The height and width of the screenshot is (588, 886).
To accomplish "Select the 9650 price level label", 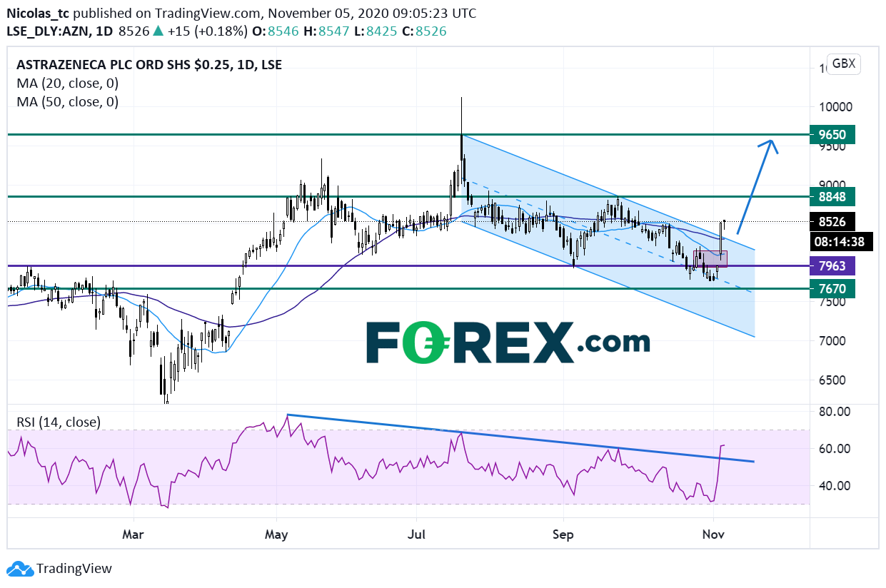I will 832,134.
